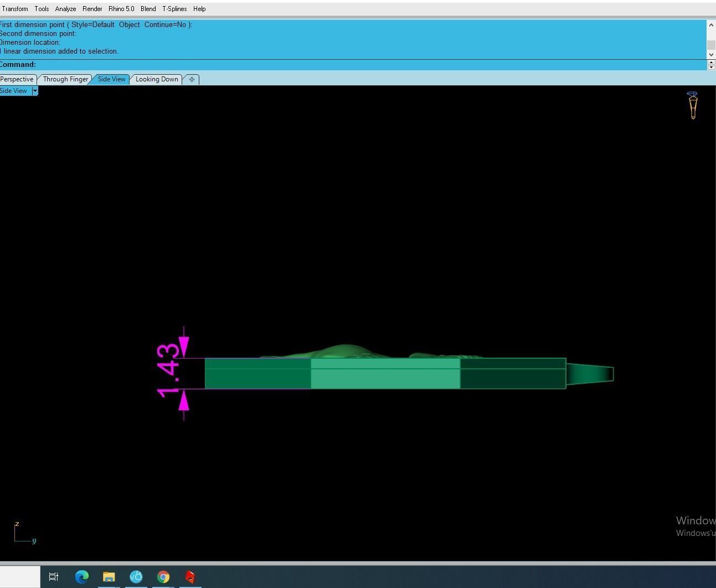Open the T-Splines menu
716x588 pixels.
[x=174, y=9]
